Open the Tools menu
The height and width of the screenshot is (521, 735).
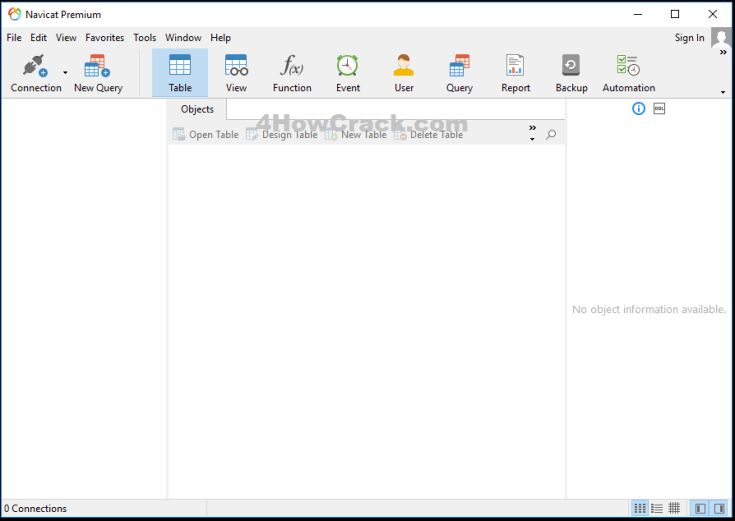pyautogui.click(x=145, y=38)
